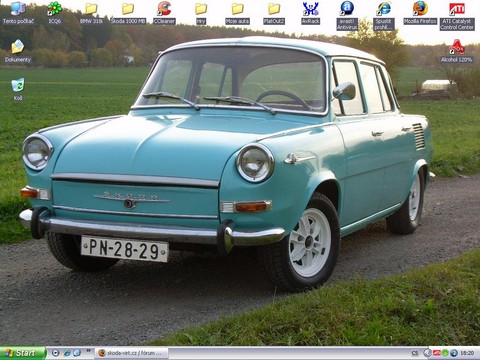
Task: Open avast! Antivirus shortcut
Action: (347, 16)
